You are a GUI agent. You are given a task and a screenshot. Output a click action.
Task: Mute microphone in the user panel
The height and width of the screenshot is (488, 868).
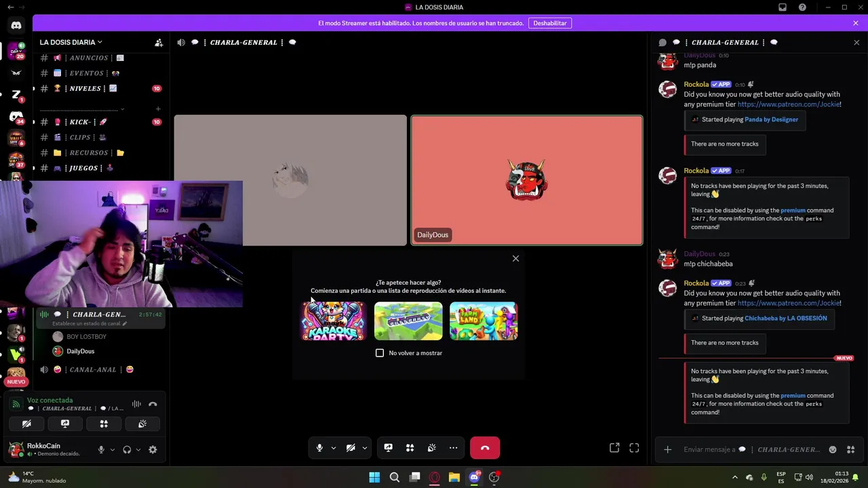click(101, 449)
